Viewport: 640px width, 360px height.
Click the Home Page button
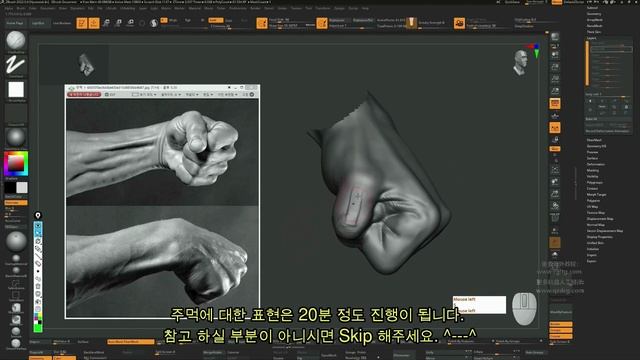pos(15,23)
